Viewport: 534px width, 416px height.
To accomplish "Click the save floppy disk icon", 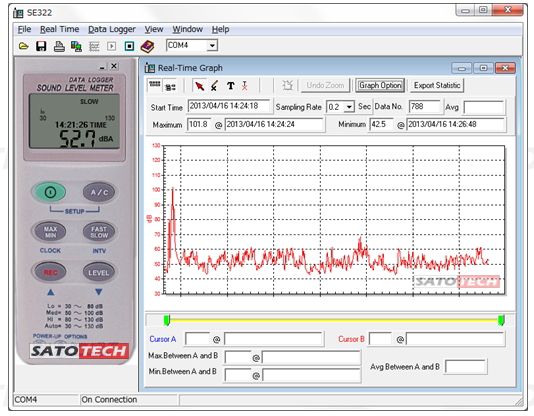I will click(41, 46).
